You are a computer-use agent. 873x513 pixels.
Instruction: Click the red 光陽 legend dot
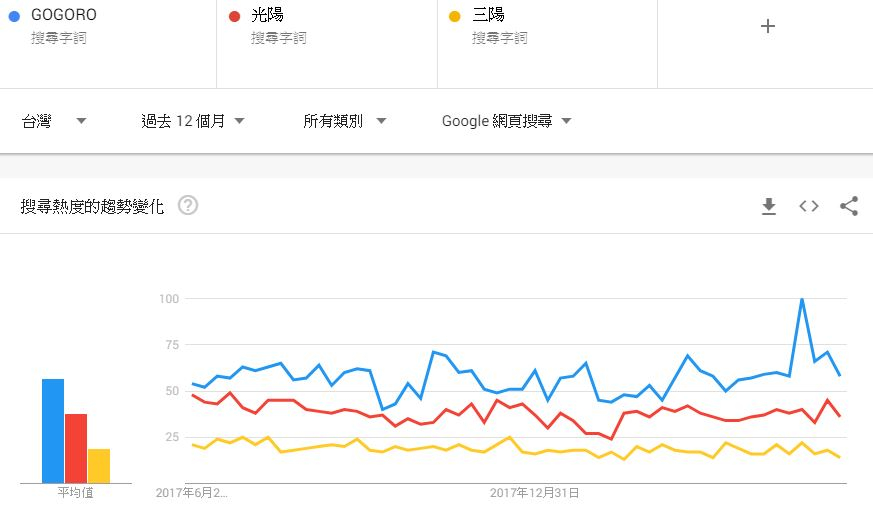[234, 16]
